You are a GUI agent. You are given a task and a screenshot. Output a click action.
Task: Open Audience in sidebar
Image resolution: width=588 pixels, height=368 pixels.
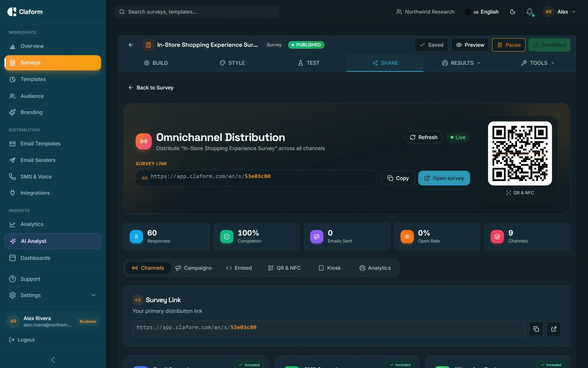coord(53,96)
